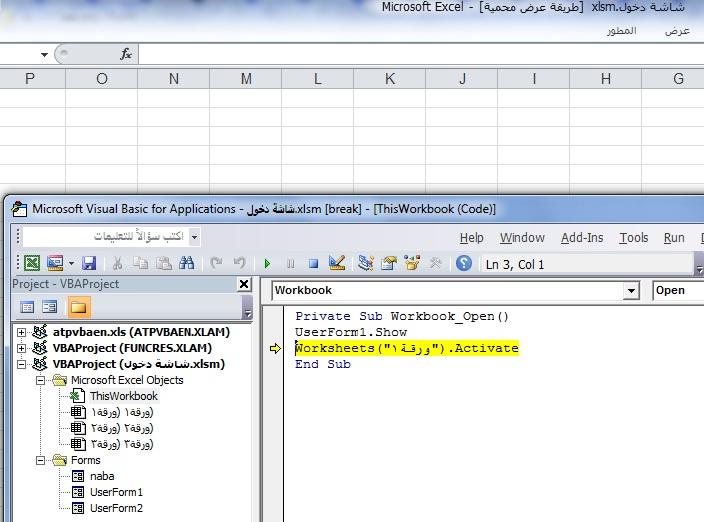704x522 pixels.
Task: Click the Ln 3, Col 1 position indicator
Action: 515,264
